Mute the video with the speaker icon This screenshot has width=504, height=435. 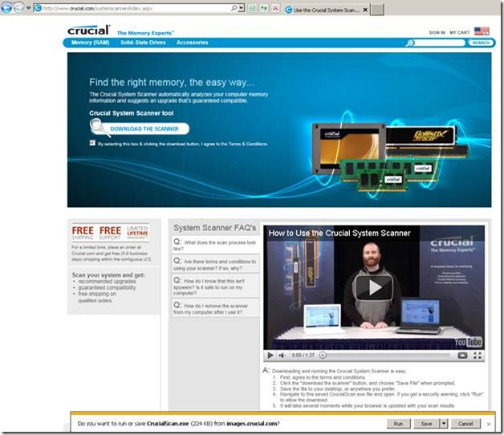282,356
